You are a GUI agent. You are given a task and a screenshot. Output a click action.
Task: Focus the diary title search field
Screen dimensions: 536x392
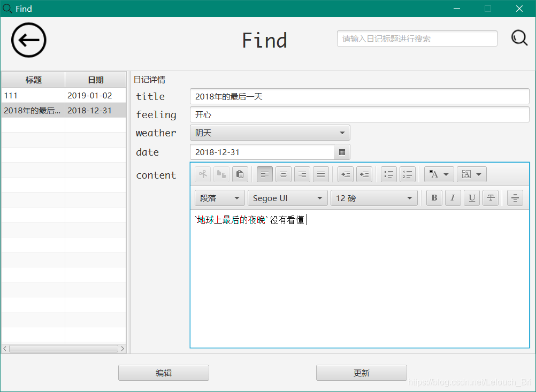417,39
